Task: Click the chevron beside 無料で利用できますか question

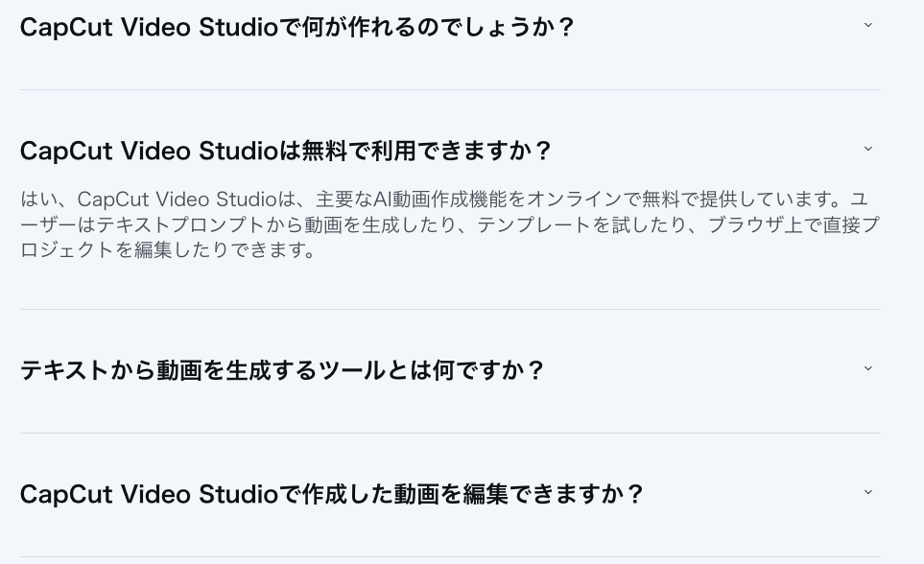Action: coord(867,150)
